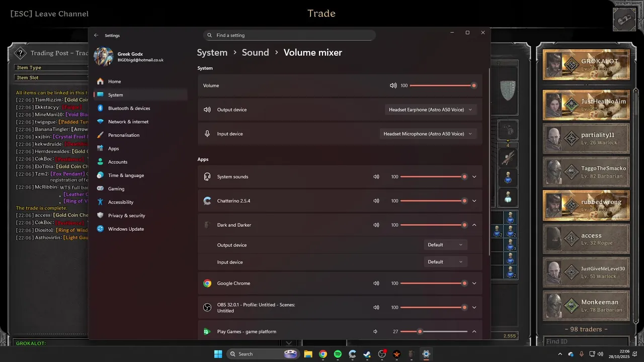Viewport: 644px width, 362px height.
Task: Open Windows Update settings
Action: [x=140, y=229]
